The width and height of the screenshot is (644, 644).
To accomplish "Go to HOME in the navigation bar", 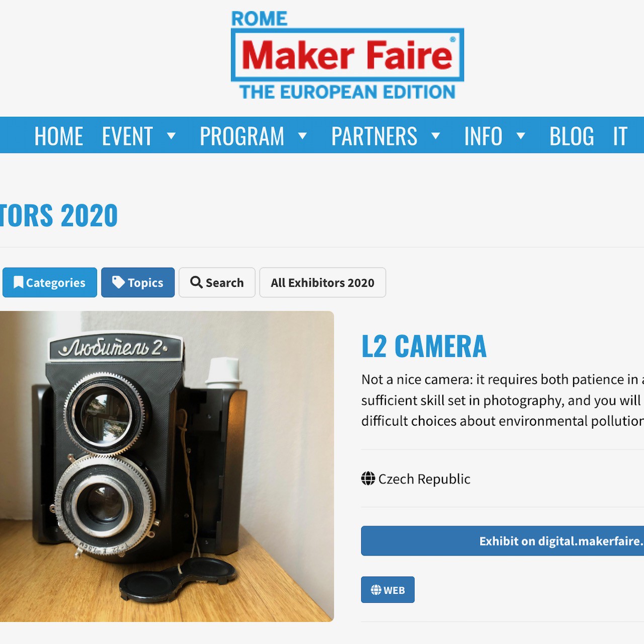I will point(58,136).
